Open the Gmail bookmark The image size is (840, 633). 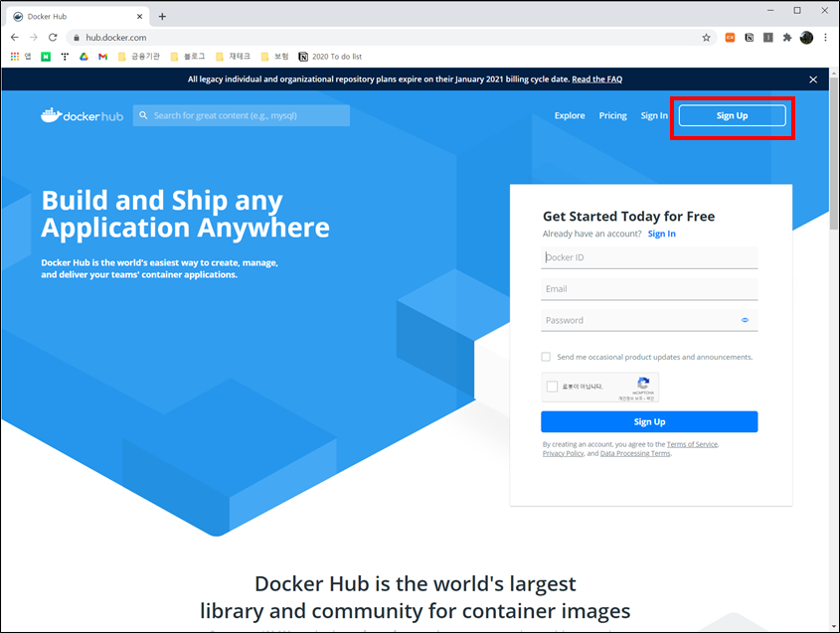click(x=102, y=57)
